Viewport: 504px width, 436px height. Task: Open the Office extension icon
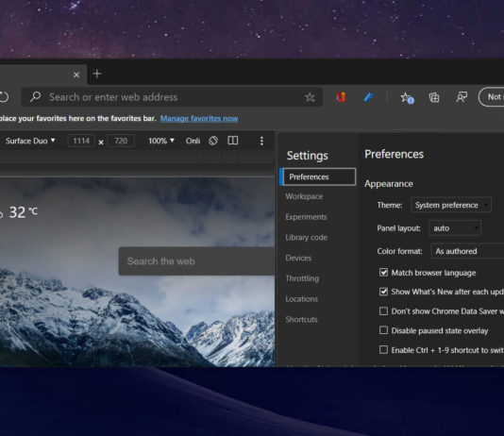[x=341, y=96]
